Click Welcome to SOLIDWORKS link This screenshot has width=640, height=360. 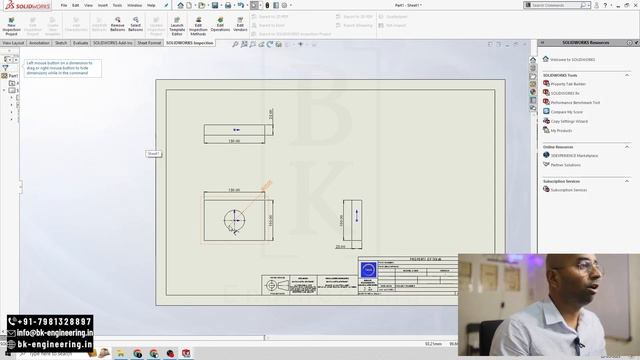572,60
